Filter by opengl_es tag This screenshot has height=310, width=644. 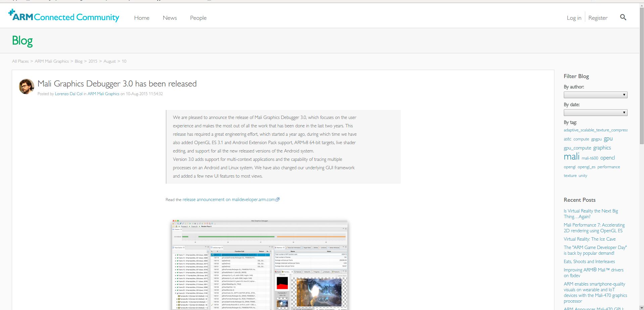click(x=587, y=167)
